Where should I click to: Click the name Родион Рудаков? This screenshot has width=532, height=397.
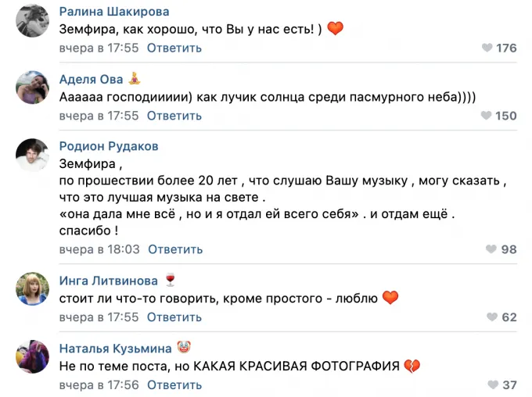click(x=109, y=146)
